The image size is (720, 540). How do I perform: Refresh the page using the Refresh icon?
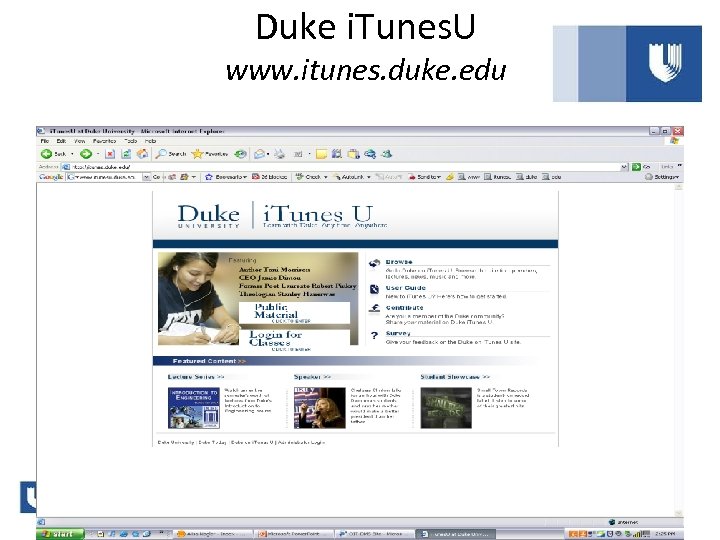pos(126,154)
